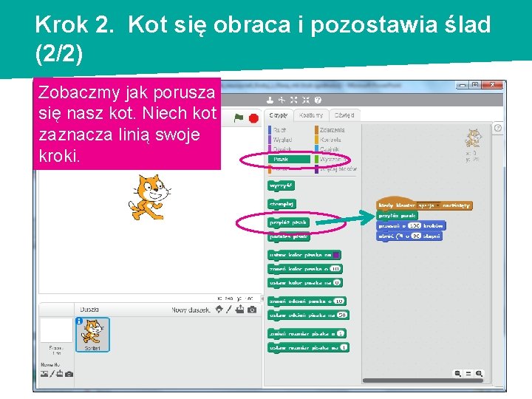Paint a new backdrop brush icon
Viewport: 532px width, 399px height.
click(x=52, y=374)
